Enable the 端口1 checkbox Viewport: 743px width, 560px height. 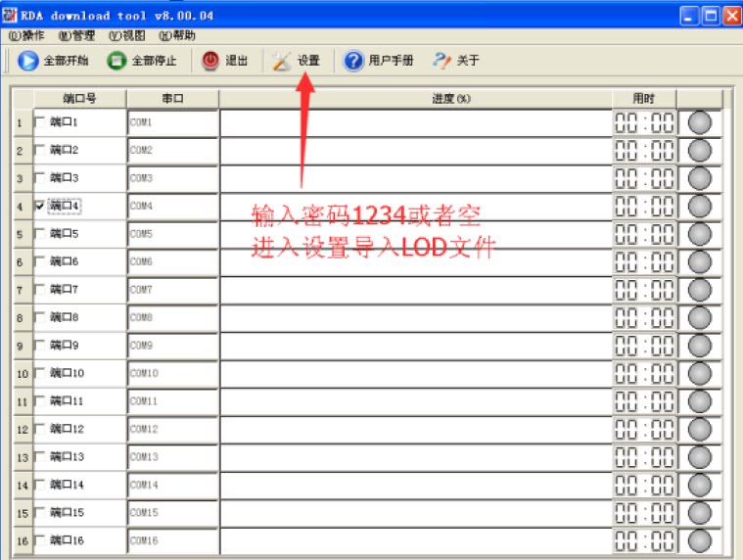tap(40, 122)
